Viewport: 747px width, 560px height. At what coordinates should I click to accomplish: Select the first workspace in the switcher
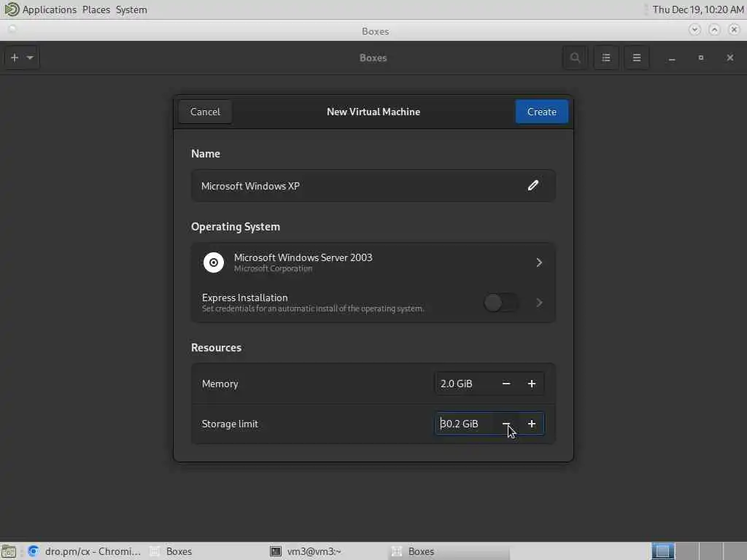click(x=662, y=551)
